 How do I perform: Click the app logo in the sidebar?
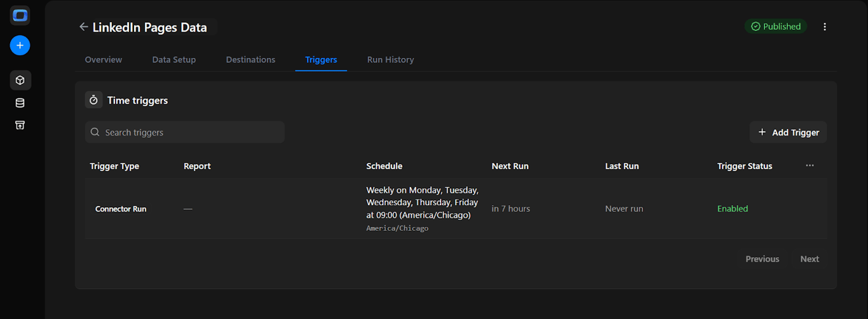click(20, 15)
